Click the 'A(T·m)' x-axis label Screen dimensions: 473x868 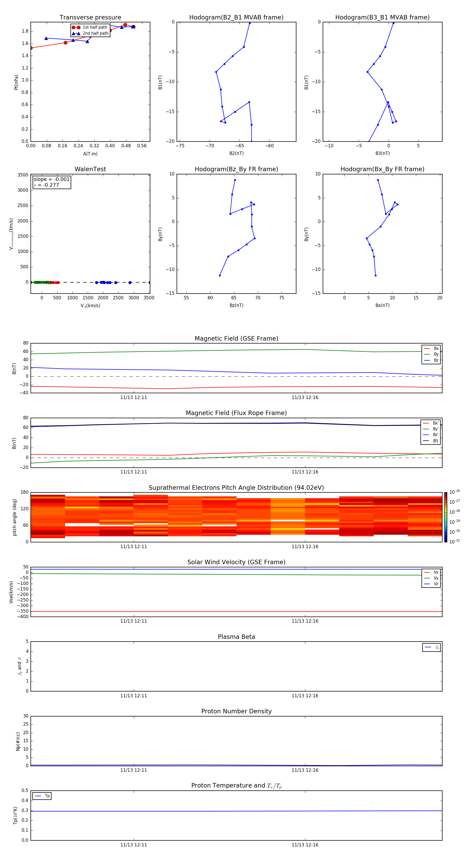click(x=90, y=154)
